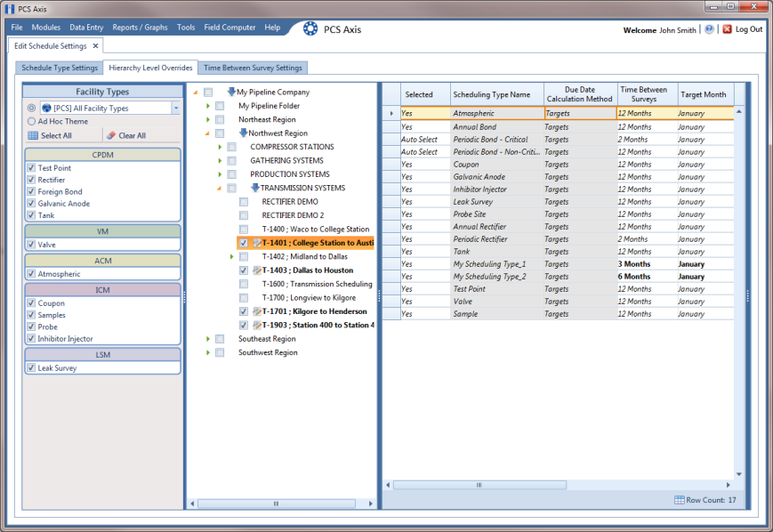Image resolution: width=773 pixels, height=532 pixels.
Task: Check the T-1402 Midland to Dallas checkbox
Action: pyautogui.click(x=244, y=256)
